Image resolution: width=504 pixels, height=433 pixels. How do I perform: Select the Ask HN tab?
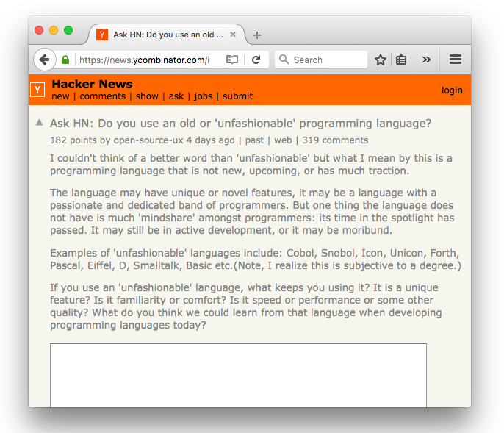[166, 35]
